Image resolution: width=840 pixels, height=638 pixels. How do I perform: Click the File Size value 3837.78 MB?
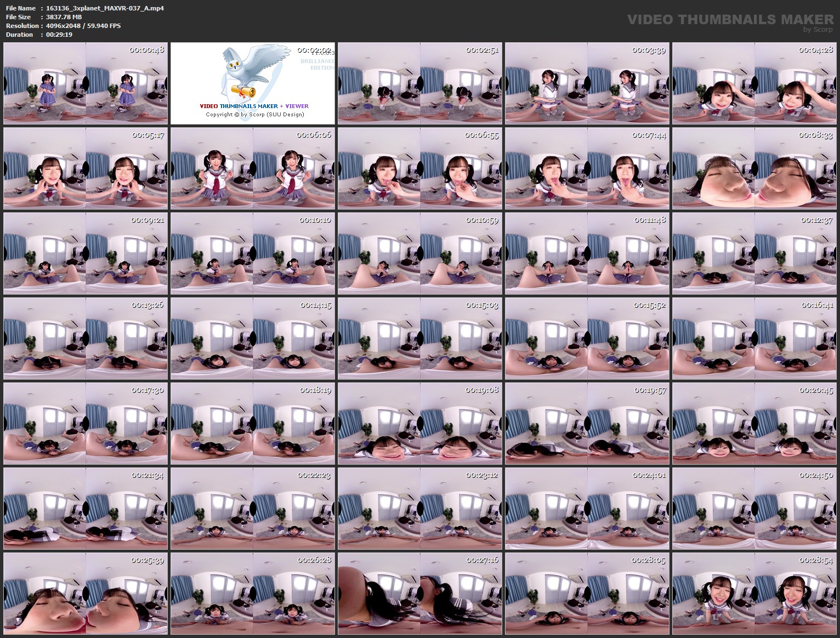[64, 16]
